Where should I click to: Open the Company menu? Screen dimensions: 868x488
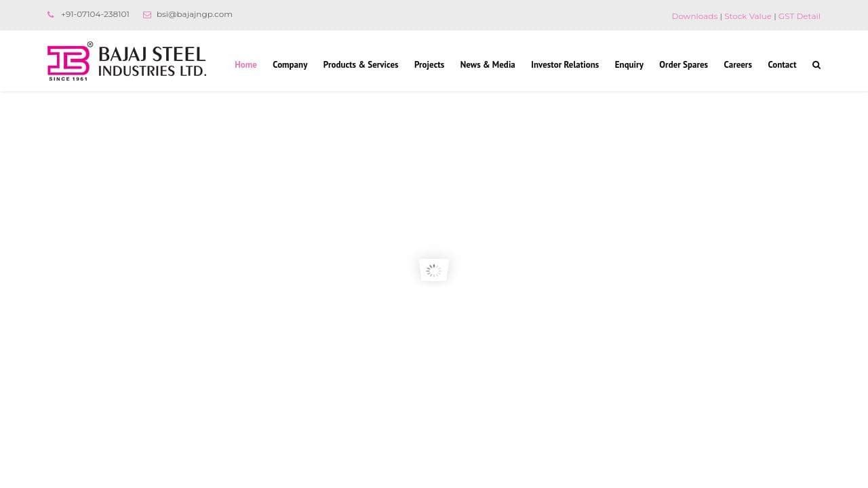pos(290,64)
